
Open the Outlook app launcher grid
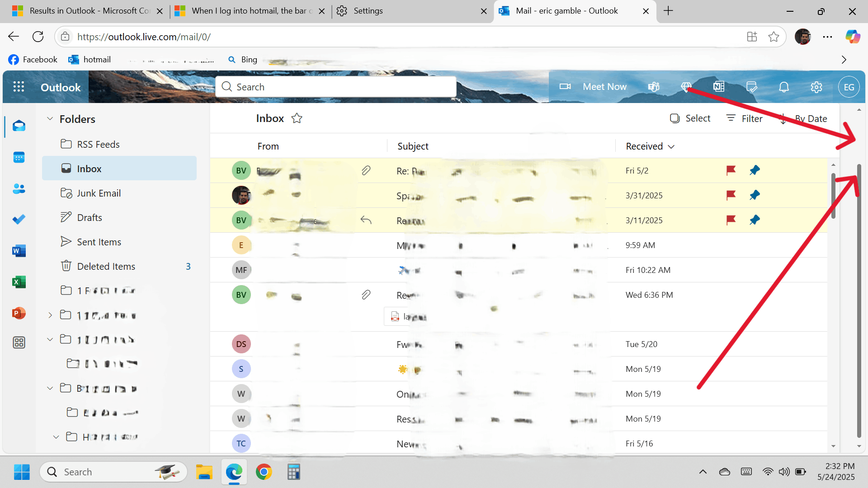19,87
